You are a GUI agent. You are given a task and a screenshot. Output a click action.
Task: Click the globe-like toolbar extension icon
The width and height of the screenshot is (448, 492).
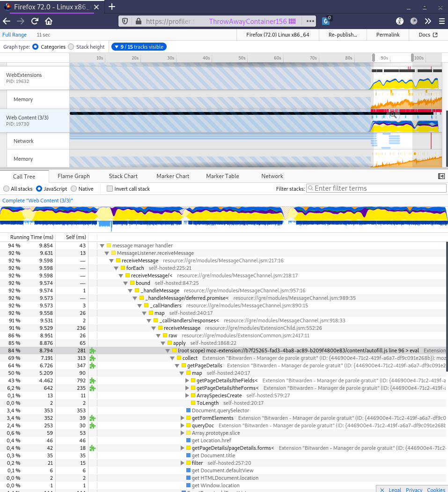coord(400,21)
